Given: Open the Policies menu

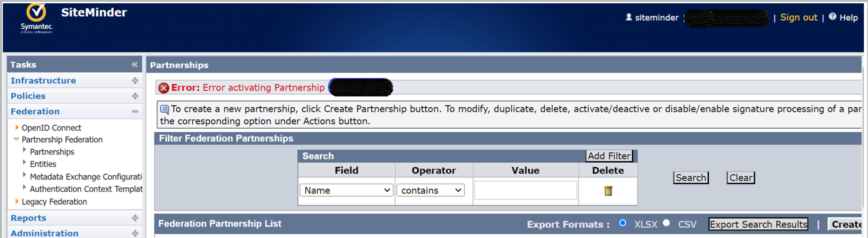Looking at the screenshot, I should [28, 96].
